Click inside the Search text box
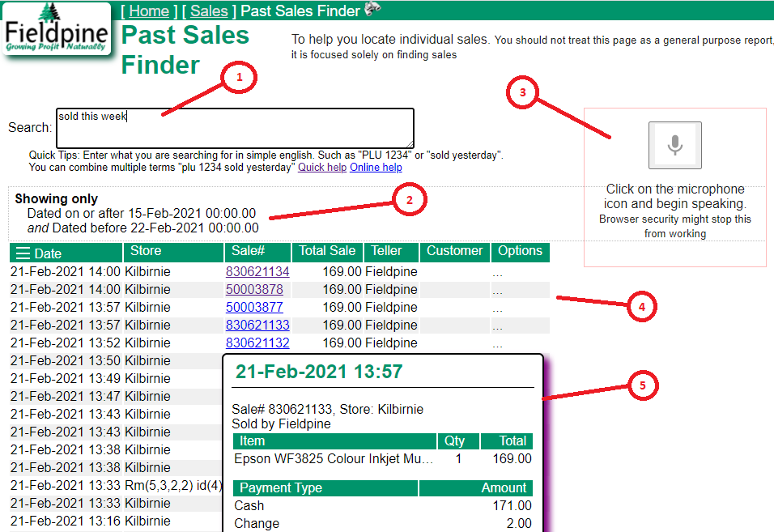 click(x=235, y=128)
